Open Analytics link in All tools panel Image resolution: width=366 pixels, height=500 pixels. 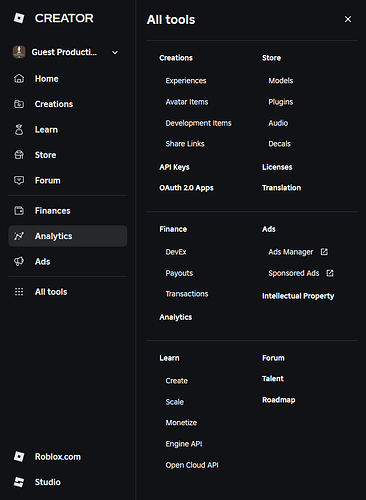175,317
